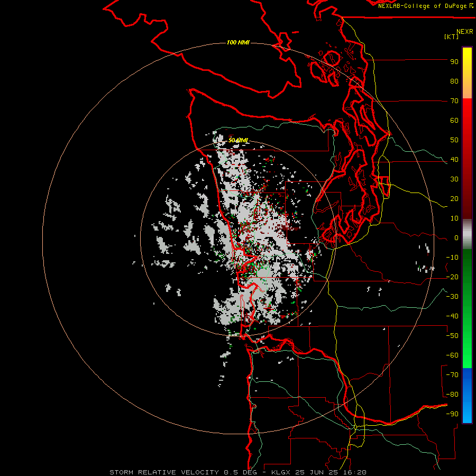This screenshot has width=476, height=476.
Task: Click the positive 90 scale value
Action: (x=454, y=62)
